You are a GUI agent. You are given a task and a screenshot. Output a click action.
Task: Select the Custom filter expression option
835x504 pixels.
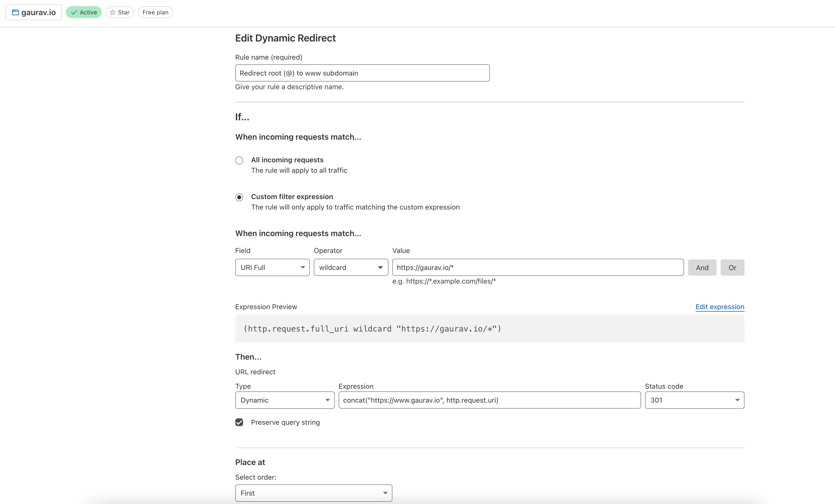click(239, 197)
